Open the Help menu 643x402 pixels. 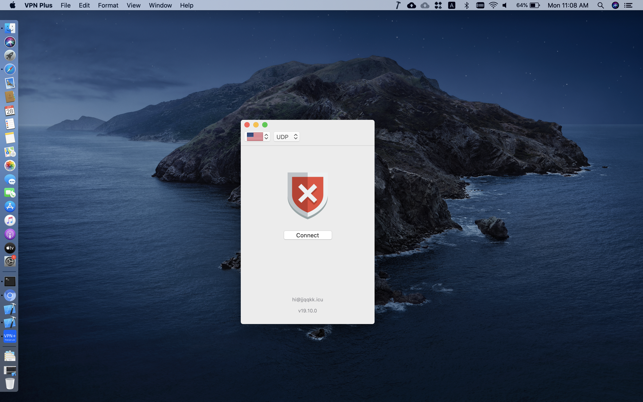point(187,5)
